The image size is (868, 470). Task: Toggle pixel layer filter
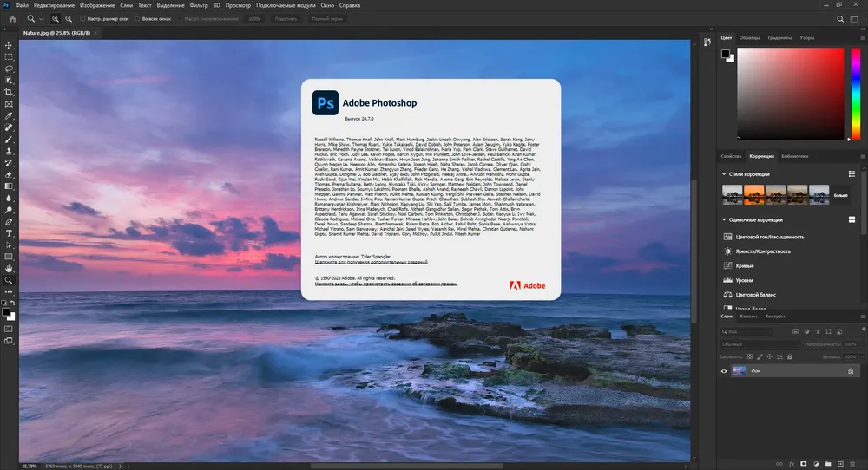tap(795, 331)
